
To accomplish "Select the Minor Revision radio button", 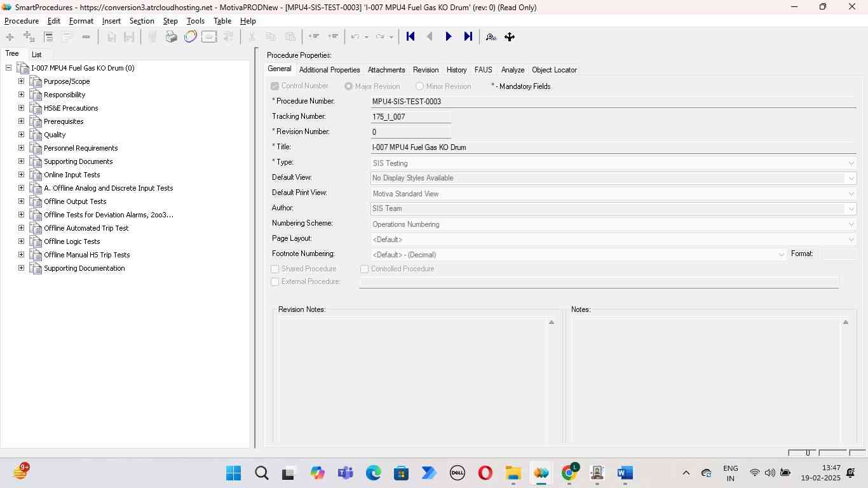I will coord(419,86).
